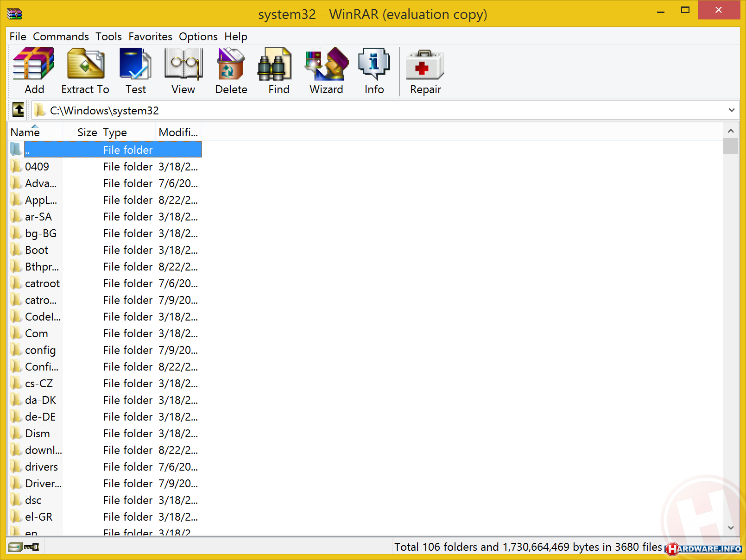The height and width of the screenshot is (560, 746).
Task: Show archive Info
Action: [x=374, y=71]
